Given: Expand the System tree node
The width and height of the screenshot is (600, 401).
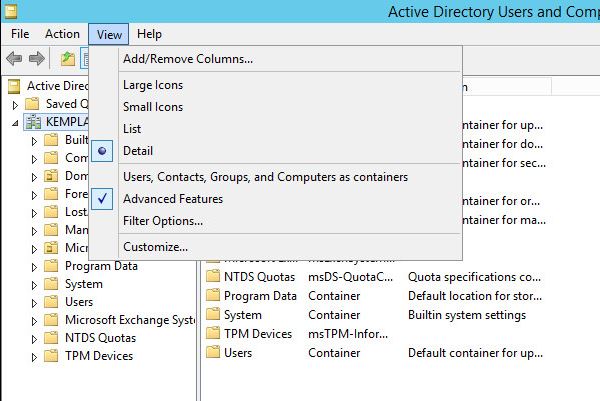Looking at the screenshot, I should (34, 285).
